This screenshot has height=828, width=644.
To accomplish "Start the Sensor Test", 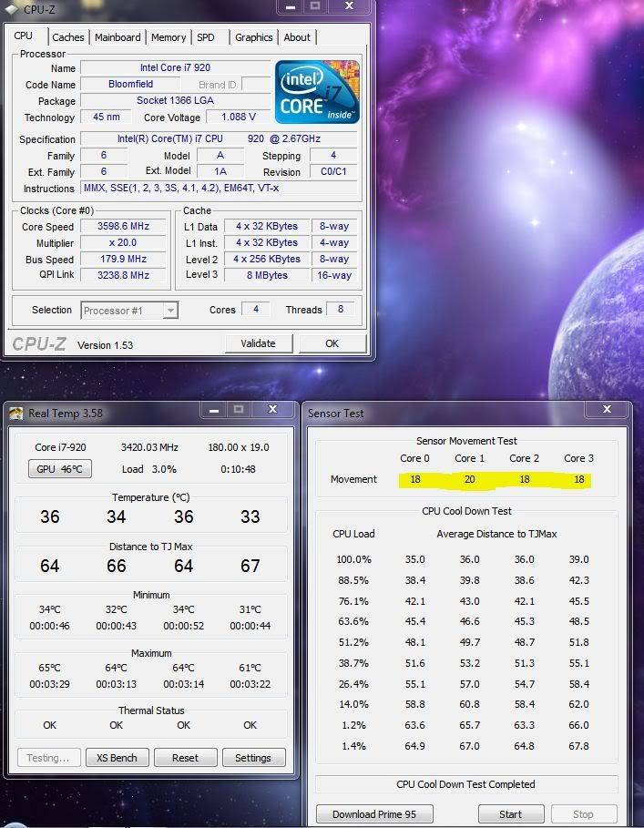I will pyautogui.click(x=510, y=814).
